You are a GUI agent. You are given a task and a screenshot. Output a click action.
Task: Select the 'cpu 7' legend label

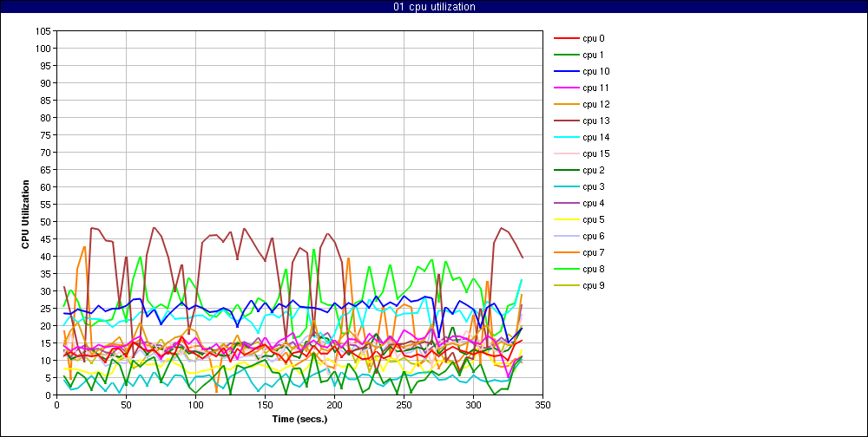coord(594,253)
